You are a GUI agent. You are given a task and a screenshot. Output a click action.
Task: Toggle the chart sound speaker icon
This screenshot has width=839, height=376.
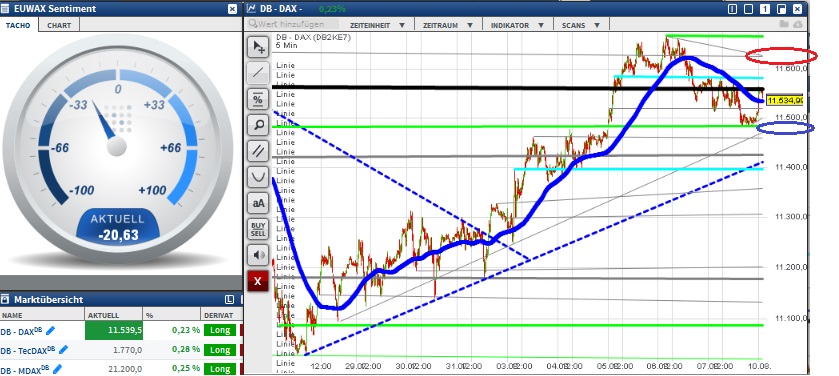[258, 255]
